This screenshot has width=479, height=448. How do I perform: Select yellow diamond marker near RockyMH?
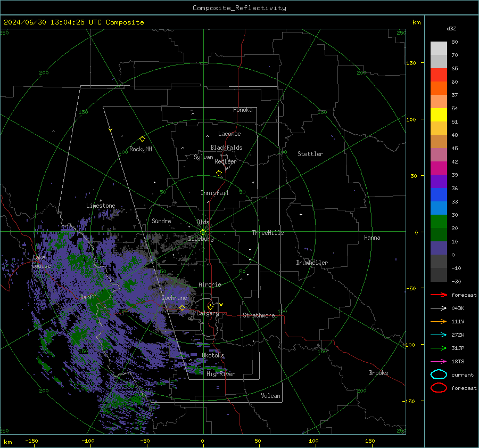click(x=142, y=139)
